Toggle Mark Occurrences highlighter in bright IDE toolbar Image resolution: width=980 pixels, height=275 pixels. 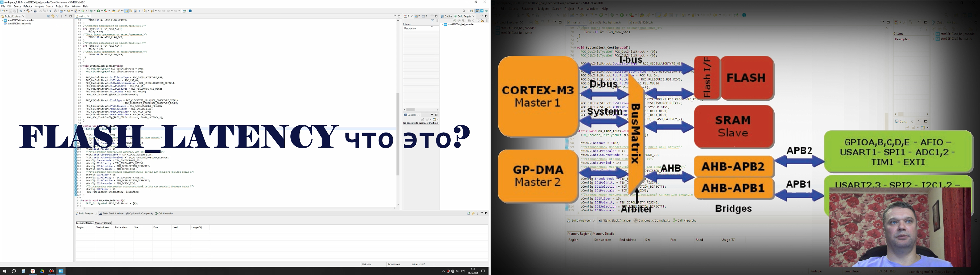point(126,11)
